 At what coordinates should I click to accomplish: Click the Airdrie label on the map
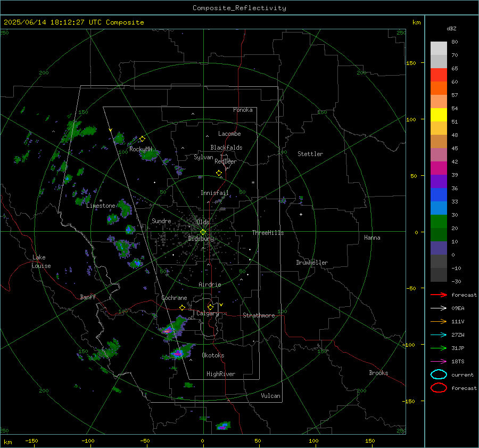pyautogui.click(x=210, y=284)
